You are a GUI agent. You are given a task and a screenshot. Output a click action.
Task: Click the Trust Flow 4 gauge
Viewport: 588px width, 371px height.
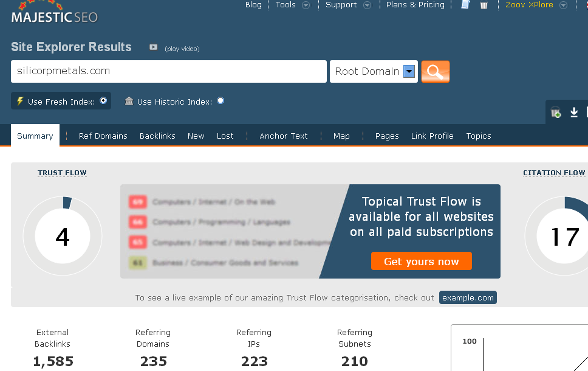(x=63, y=236)
